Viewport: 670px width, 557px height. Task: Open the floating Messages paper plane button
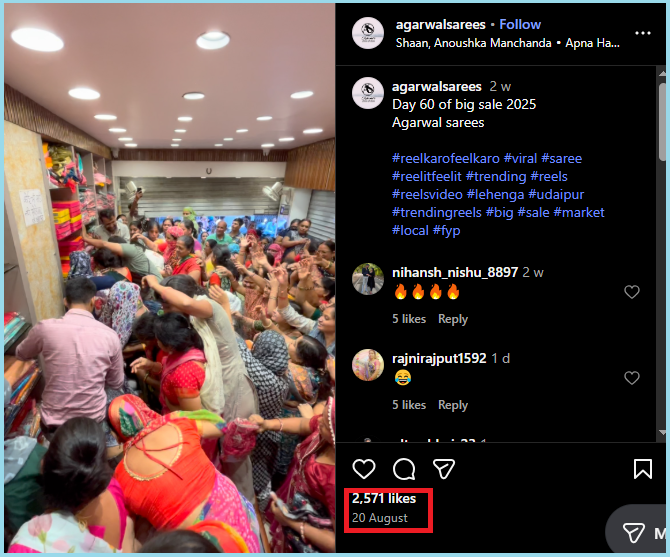(x=634, y=533)
